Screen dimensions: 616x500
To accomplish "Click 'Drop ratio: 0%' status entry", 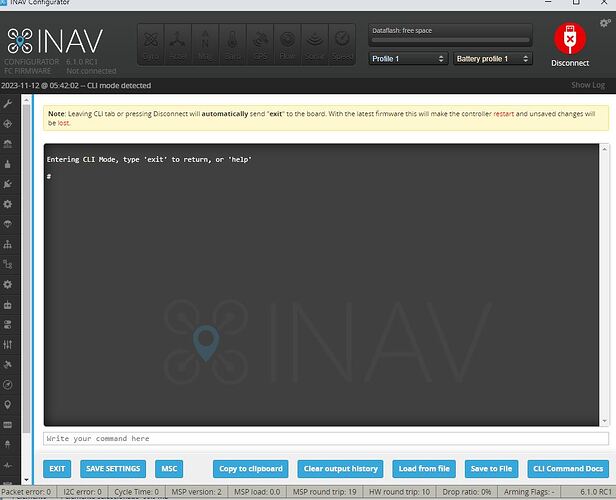I will click(x=467, y=491).
